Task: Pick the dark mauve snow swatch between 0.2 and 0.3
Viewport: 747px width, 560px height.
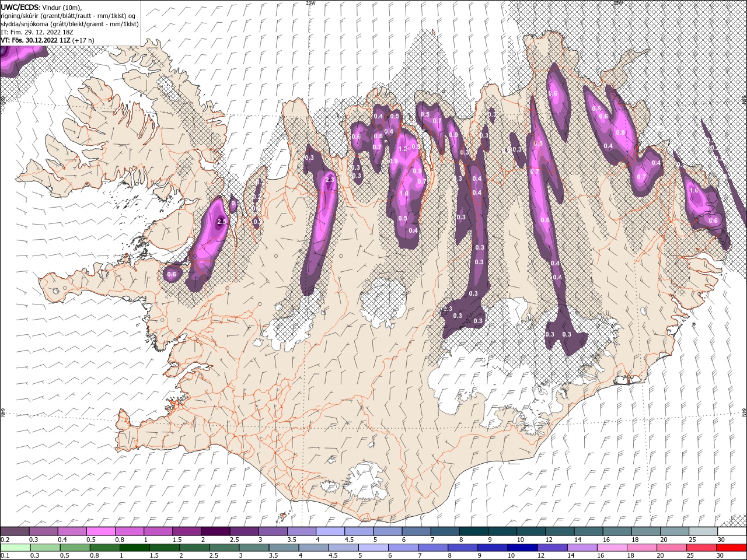Action: point(16,531)
